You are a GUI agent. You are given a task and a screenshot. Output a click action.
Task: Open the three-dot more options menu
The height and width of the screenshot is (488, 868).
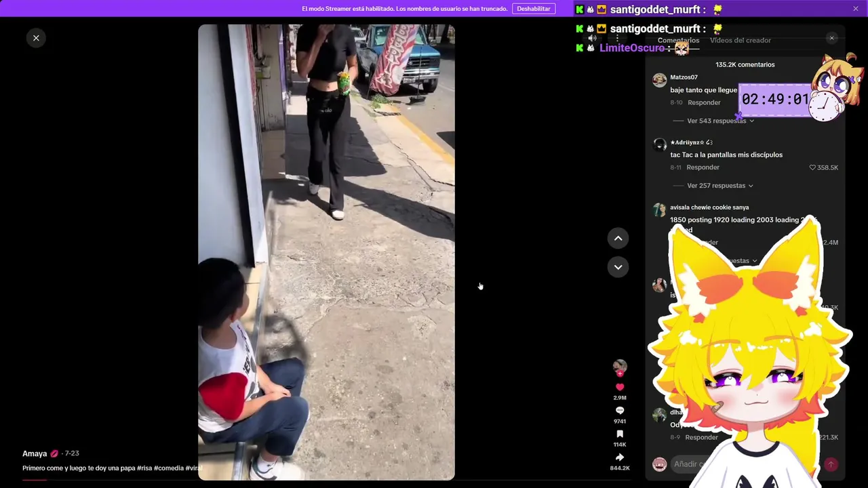[x=617, y=39]
